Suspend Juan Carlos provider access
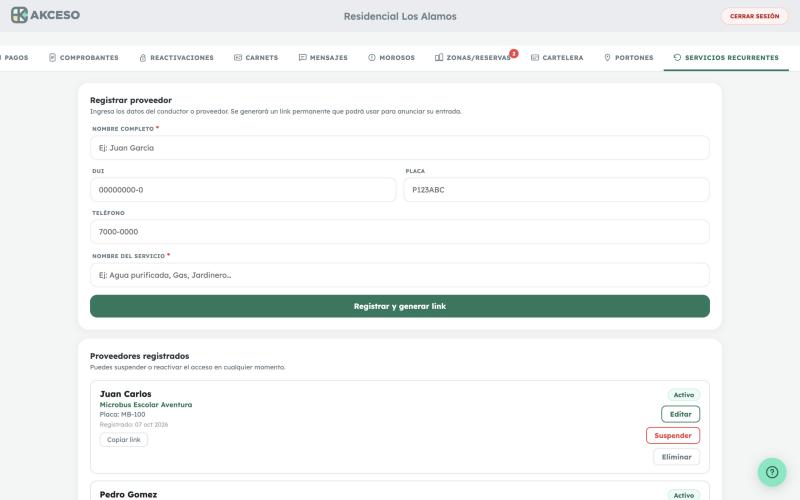This screenshot has width=800, height=500. tap(673, 436)
